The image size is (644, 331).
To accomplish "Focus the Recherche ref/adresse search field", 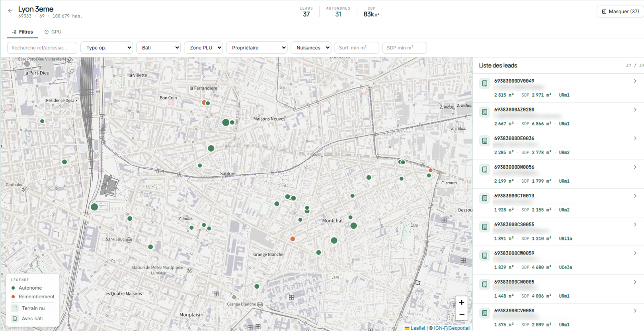I will [42, 48].
